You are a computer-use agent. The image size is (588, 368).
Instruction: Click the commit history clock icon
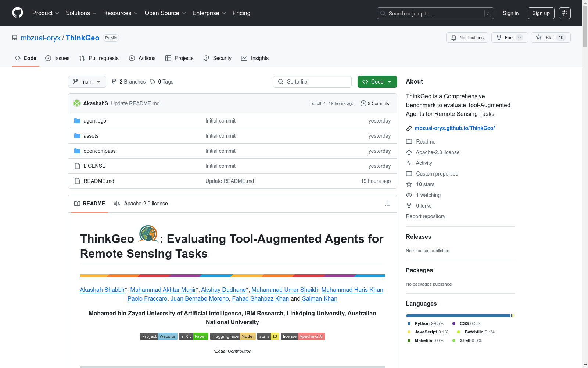(x=363, y=103)
